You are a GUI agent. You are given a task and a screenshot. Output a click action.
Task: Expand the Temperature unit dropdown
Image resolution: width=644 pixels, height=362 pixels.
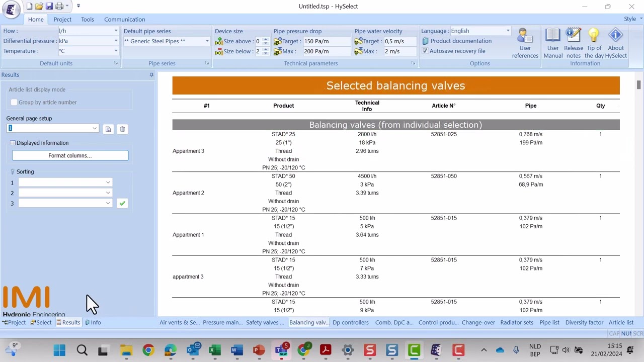[116, 51]
